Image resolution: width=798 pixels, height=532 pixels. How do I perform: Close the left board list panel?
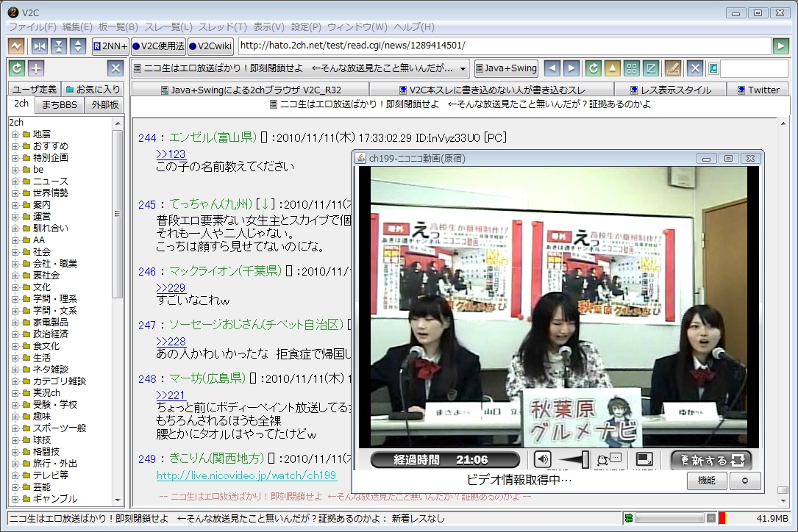[x=115, y=68]
